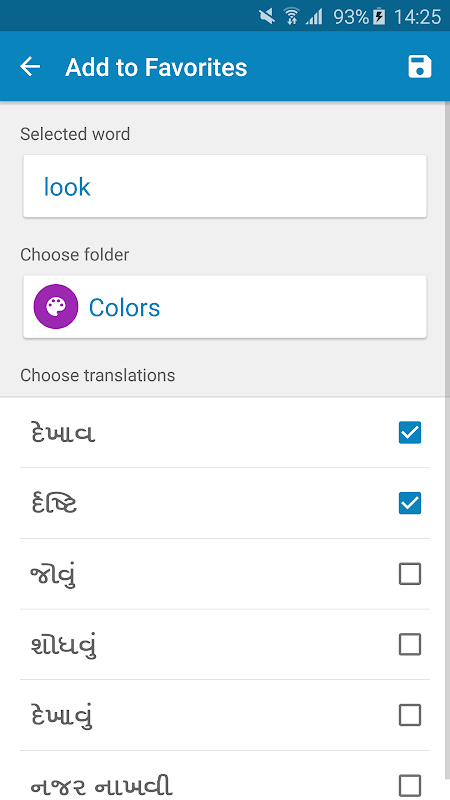Uncheck the દેખાવ translation checkbox
This screenshot has width=450, height=800.
pos(410,433)
